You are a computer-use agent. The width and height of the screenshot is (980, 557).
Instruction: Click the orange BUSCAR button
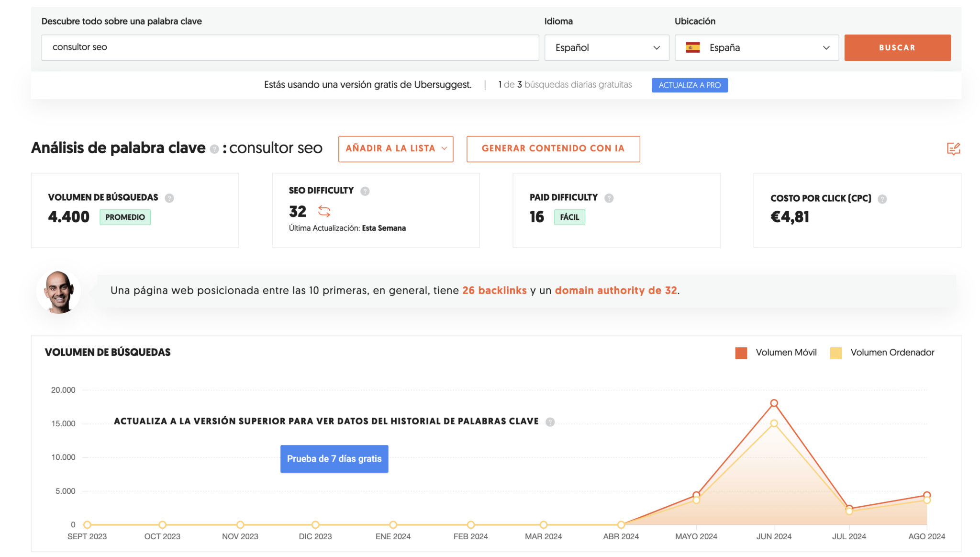click(x=897, y=47)
